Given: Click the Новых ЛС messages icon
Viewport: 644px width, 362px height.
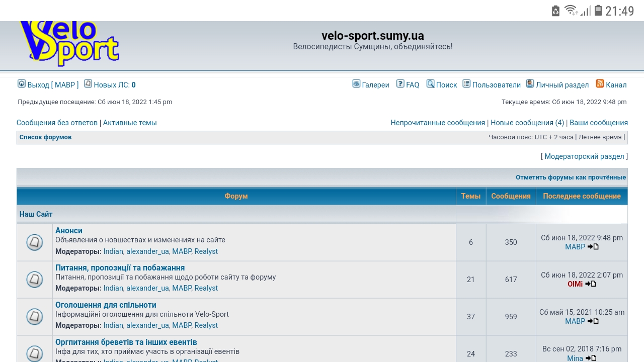Looking at the screenshot, I should pos(88,84).
